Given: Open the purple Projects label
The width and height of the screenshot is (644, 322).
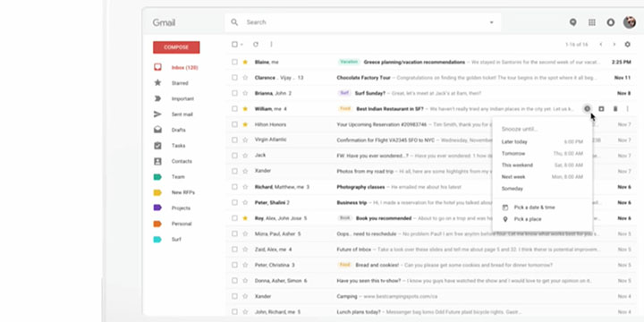Looking at the screenshot, I should (181, 208).
